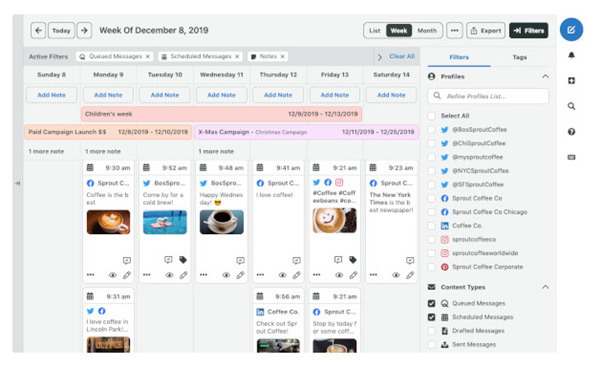602x368 pixels.
Task: Click tag icon on Tuesday 9:52 am post
Action: (x=183, y=260)
